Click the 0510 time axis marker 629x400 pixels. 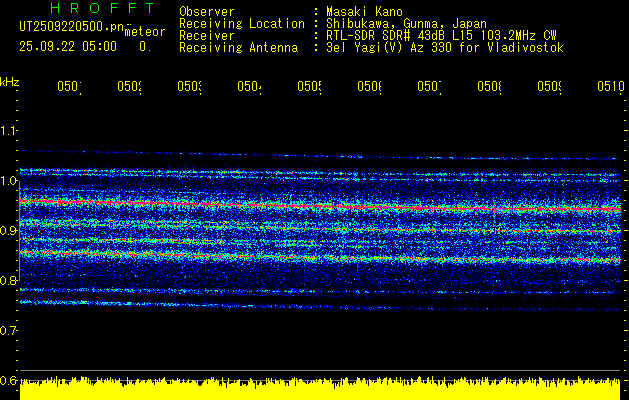pyautogui.click(x=611, y=86)
